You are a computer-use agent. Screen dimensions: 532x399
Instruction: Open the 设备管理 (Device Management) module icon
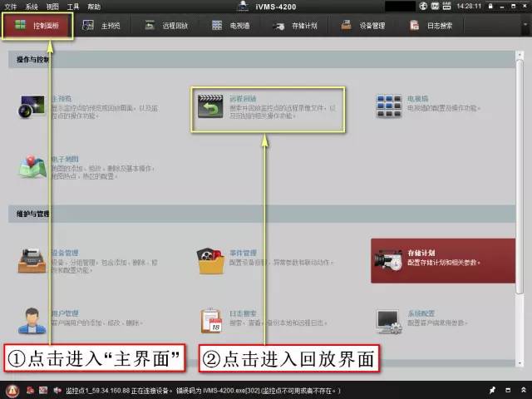(33, 259)
